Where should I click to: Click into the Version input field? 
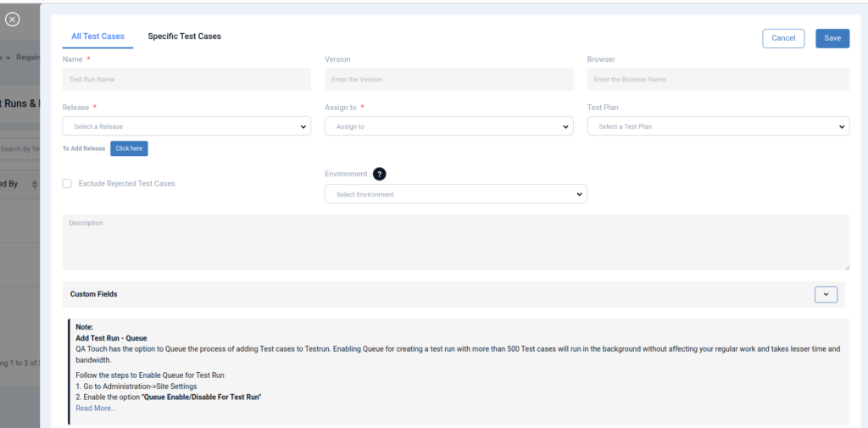point(448,80)
